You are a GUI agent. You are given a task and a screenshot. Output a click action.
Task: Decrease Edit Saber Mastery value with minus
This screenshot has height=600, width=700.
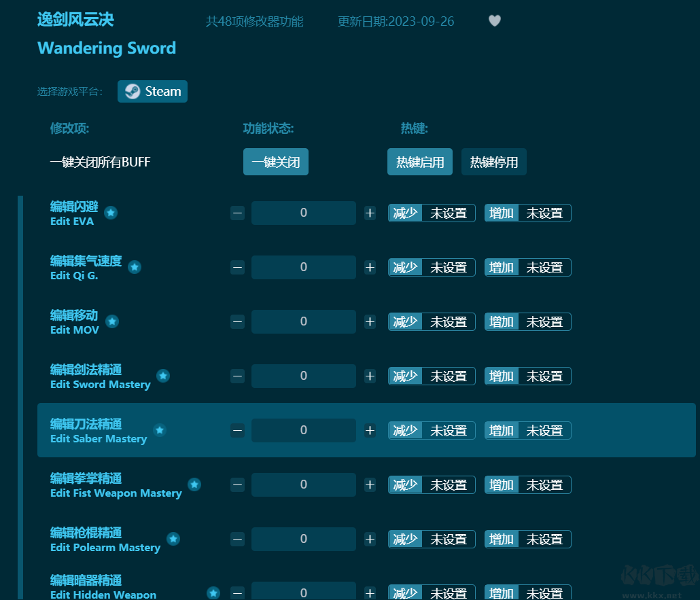[x=237, y=430]
